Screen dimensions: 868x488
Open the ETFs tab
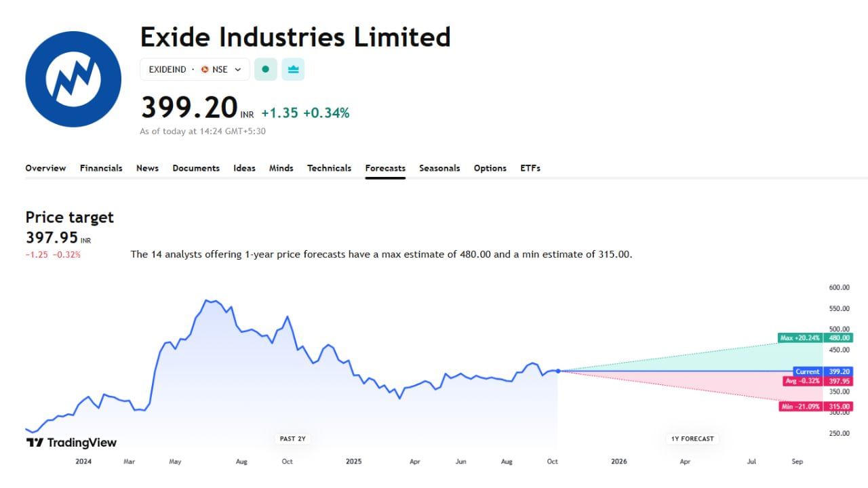pos(529,168)
